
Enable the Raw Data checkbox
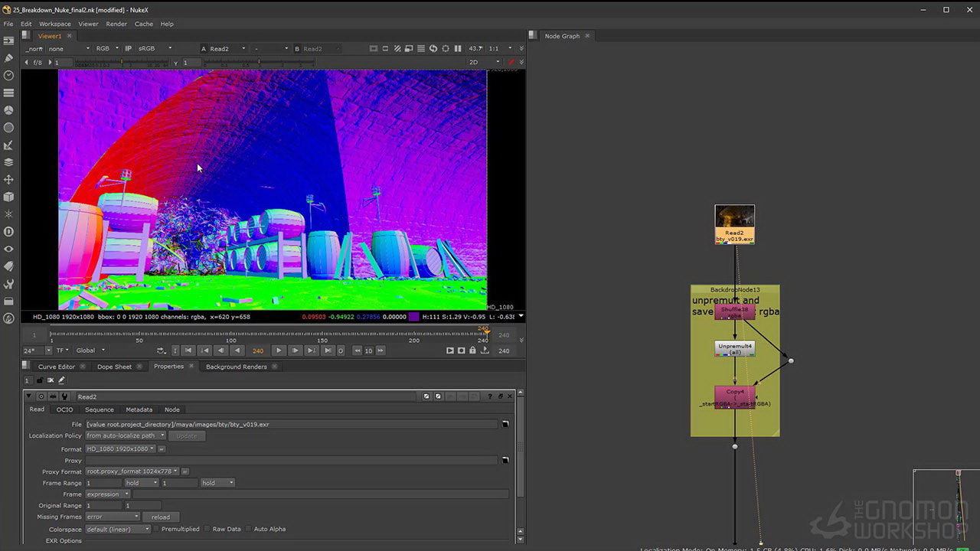(207, 529)
